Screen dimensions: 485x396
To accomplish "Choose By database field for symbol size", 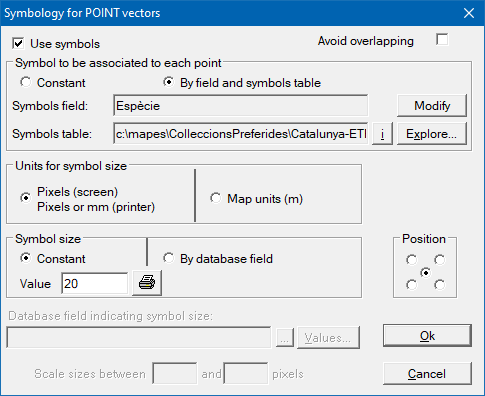I will (x=169, y=258).
